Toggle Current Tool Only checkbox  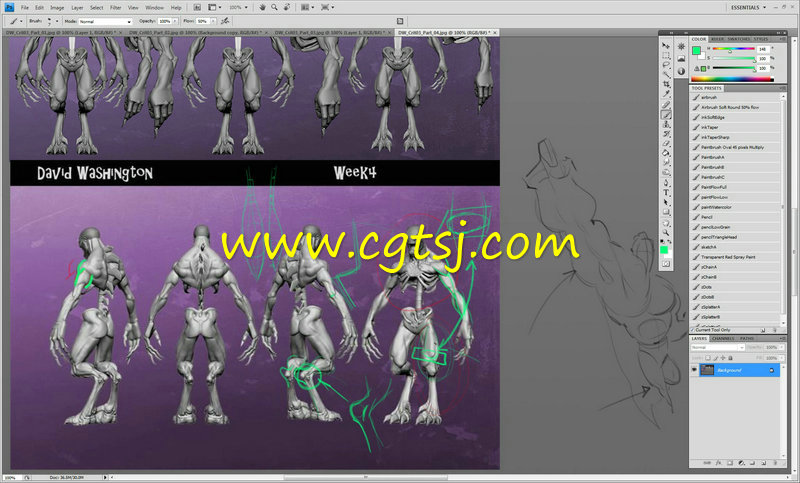pos(693,330)
